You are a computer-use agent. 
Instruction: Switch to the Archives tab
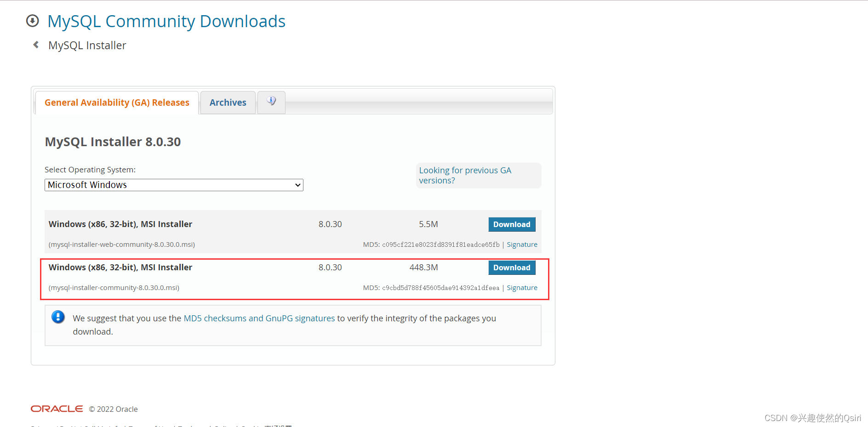pyautogui.click(x=228, y=102)
